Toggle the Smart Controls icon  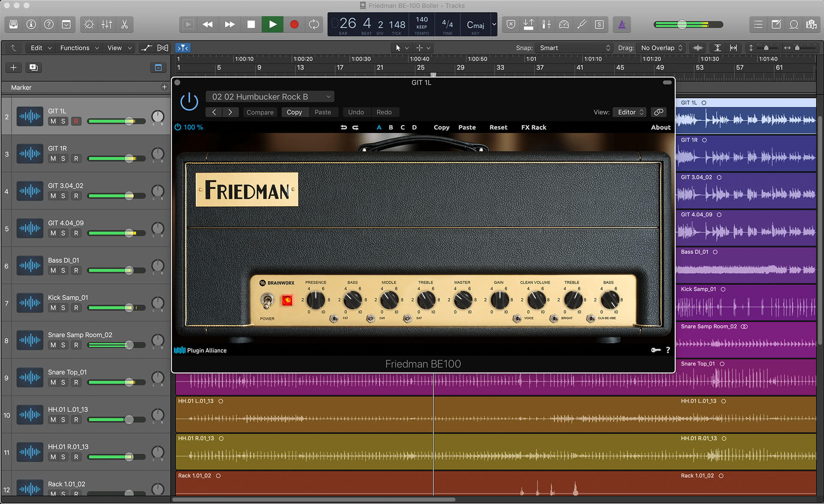point(89,24)
